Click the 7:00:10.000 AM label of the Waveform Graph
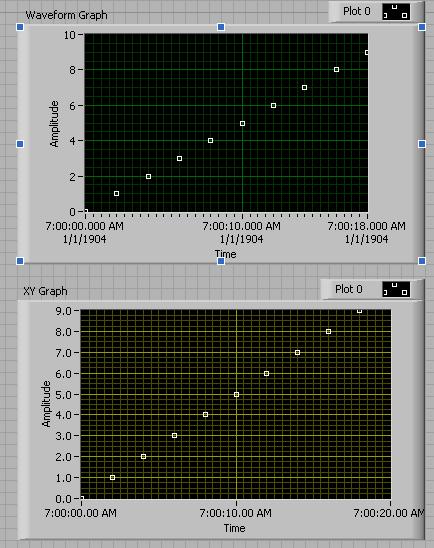 click(241, 226)
